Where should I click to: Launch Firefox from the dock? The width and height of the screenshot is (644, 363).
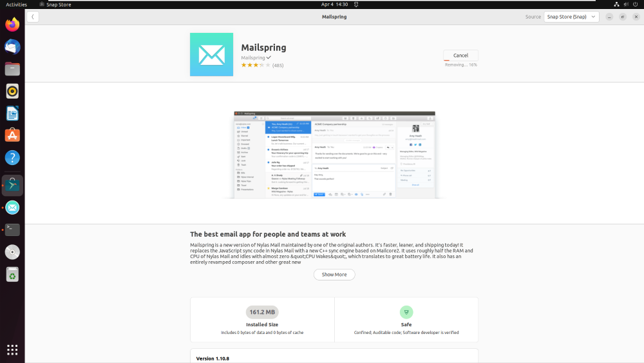(x=12, y=25)
